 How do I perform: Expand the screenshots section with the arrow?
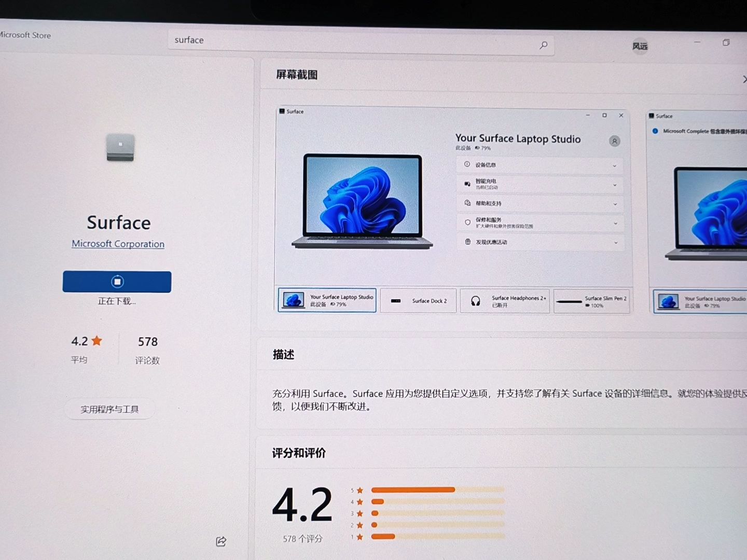pos(744,79)
